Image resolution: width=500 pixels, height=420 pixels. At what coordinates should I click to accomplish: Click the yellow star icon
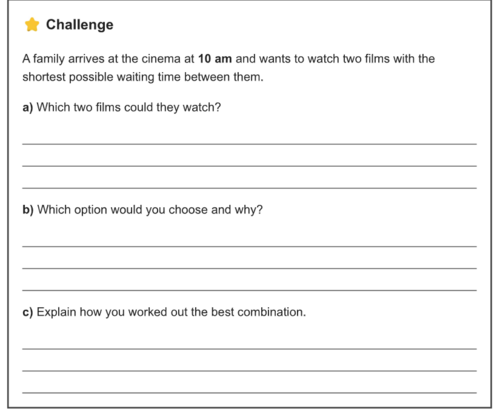tap(32, 25)
